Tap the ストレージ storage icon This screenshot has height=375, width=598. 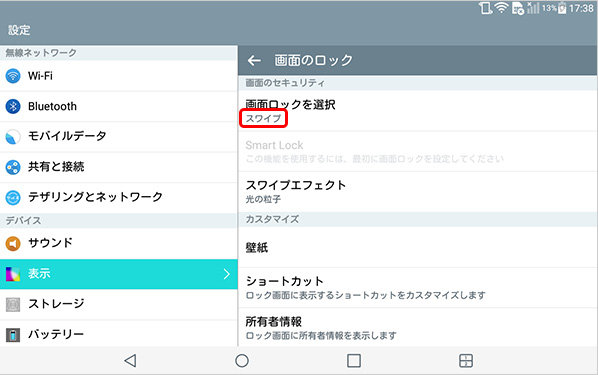[13, 304]
